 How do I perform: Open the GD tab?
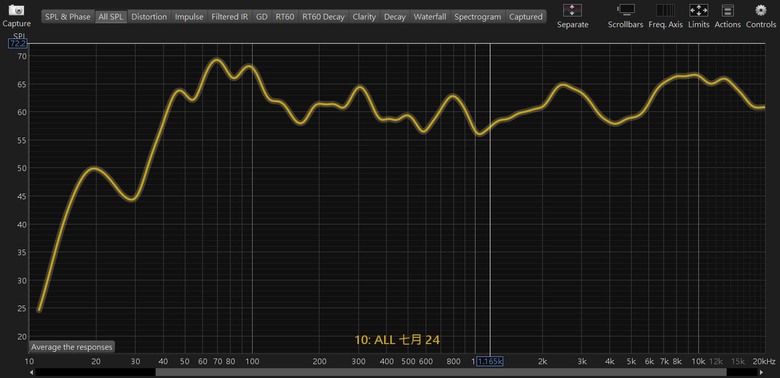point(262,16)
